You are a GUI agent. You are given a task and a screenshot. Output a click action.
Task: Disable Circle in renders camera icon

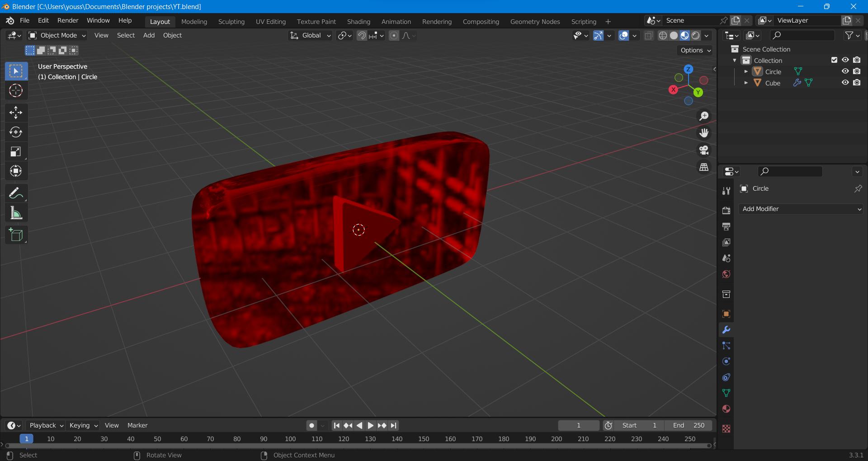857,71
